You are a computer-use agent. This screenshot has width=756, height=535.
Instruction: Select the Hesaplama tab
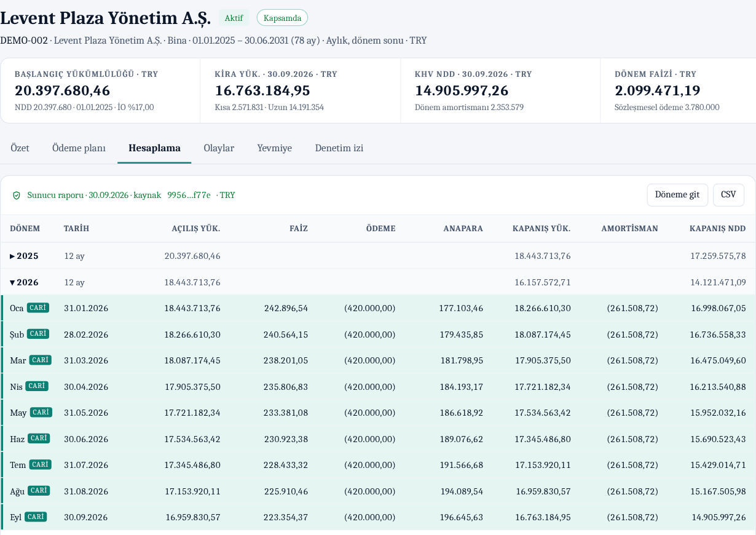pos(154,148)
